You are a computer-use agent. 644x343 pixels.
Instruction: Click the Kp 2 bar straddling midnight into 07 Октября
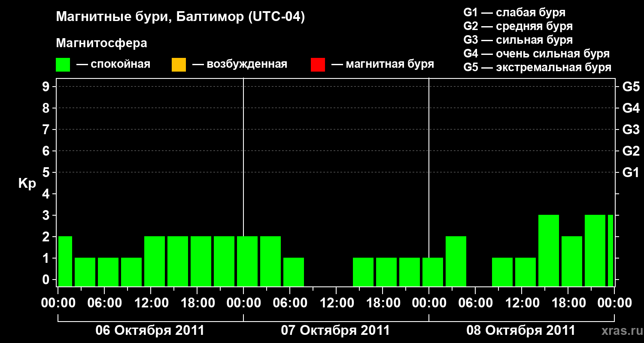tap(247, 261)
